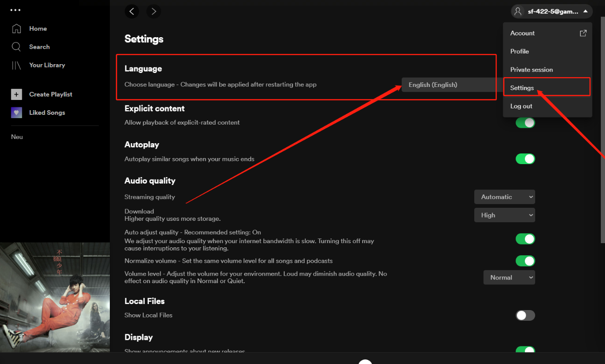Open Volume level Normal dropdown

click(509, 278)
